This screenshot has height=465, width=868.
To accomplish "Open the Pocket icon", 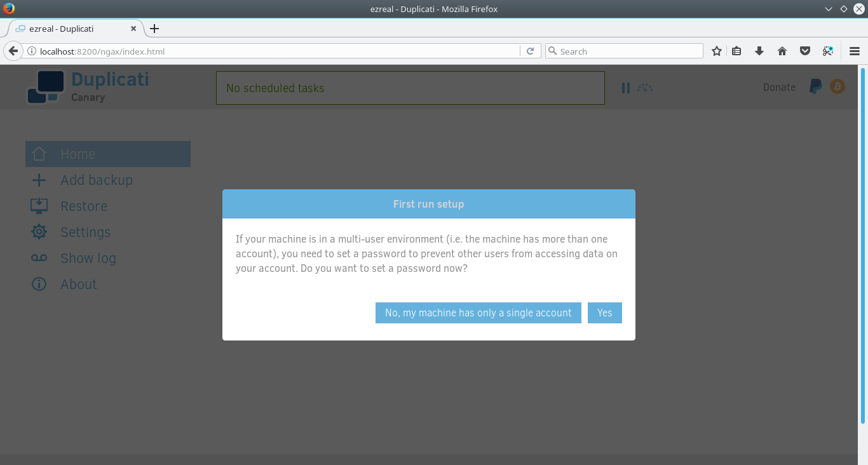I will (805, 51).
